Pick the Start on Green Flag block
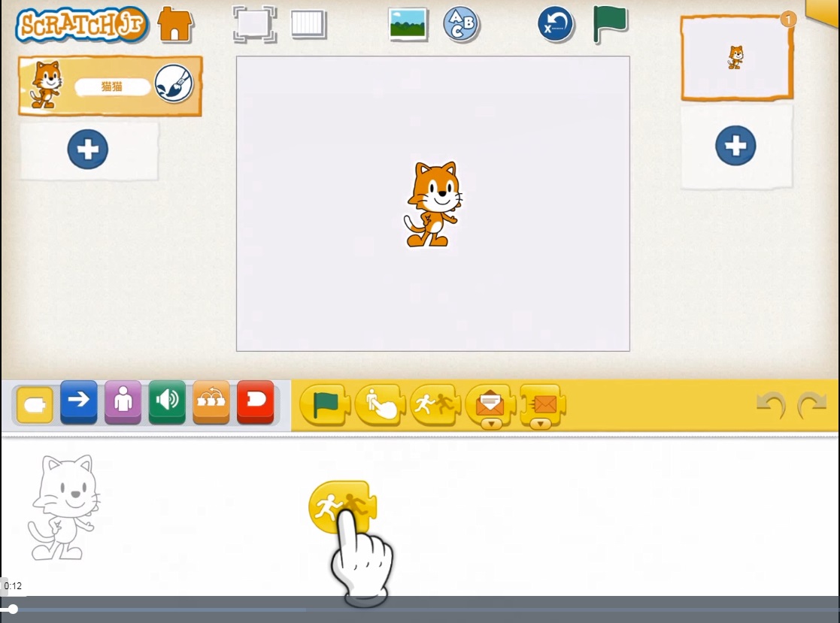Screen dimensions: 840x623 pyautogui.click(x=325, y=405)
